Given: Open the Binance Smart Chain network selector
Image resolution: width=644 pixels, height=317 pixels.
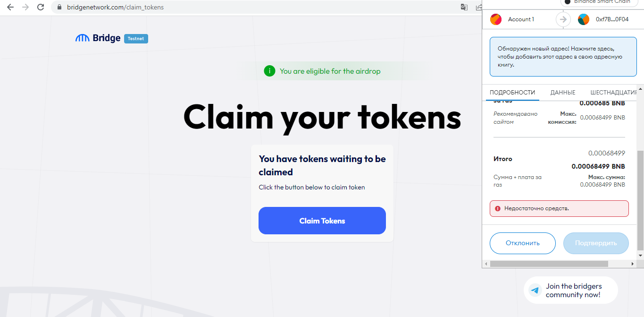Looking at the screenshot, I should tap(597, 2).
